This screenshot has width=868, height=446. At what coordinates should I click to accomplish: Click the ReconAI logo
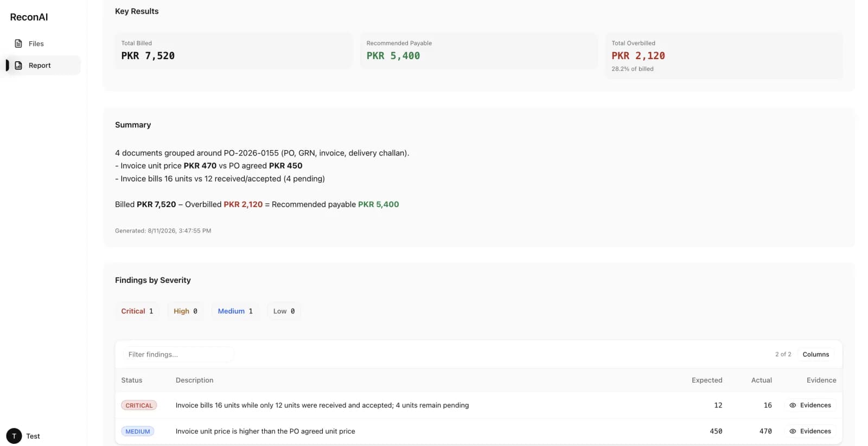click(29, 17)
